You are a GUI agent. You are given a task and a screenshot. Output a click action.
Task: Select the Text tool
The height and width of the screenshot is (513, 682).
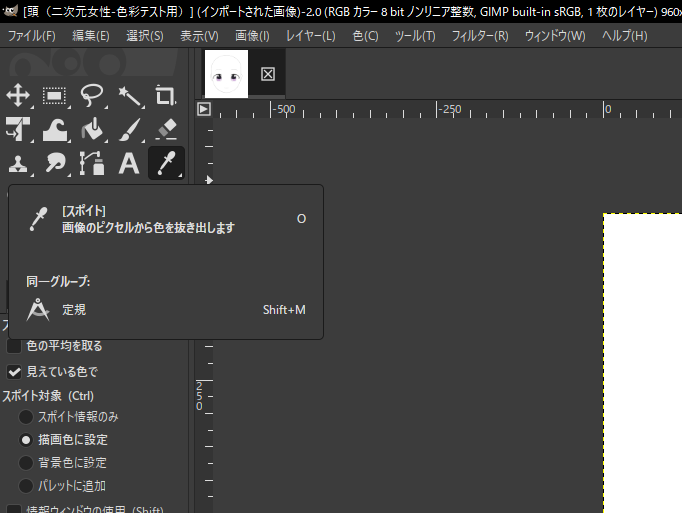(129, 164)
